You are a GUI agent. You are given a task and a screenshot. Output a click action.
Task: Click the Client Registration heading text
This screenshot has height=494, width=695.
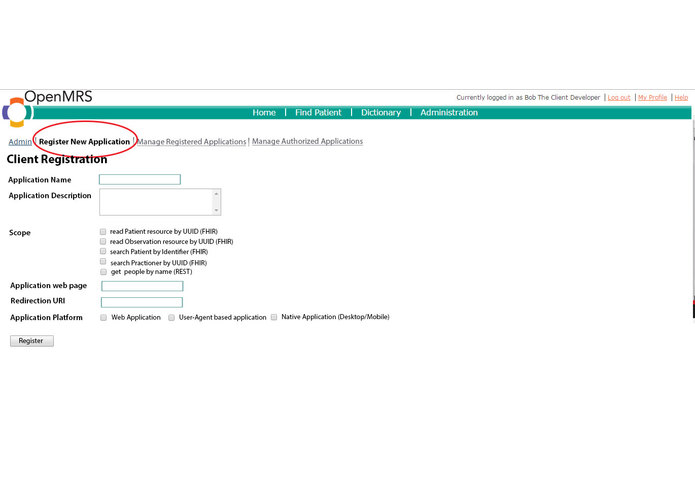(57, 159)
